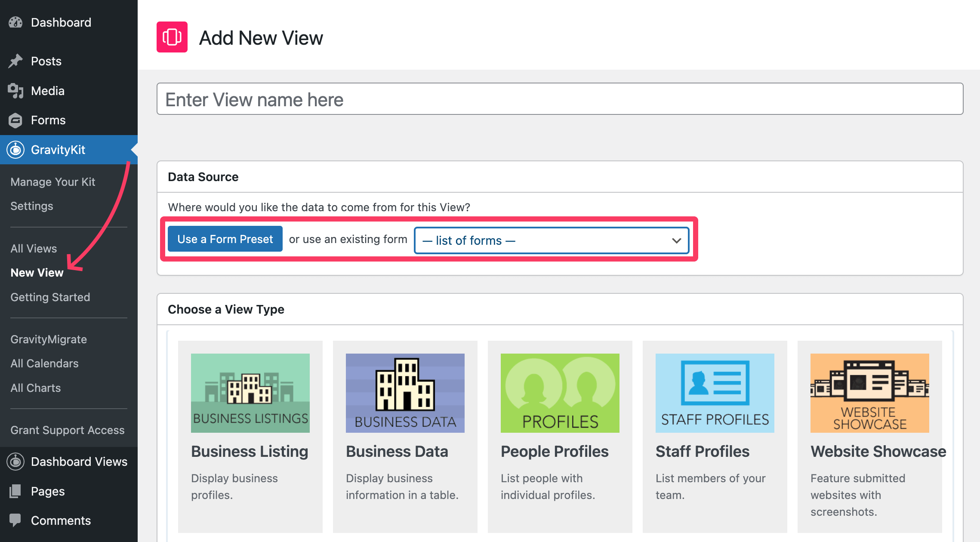
Task: Click the GravityKit astronaut icon
Action: coord(15,150)
